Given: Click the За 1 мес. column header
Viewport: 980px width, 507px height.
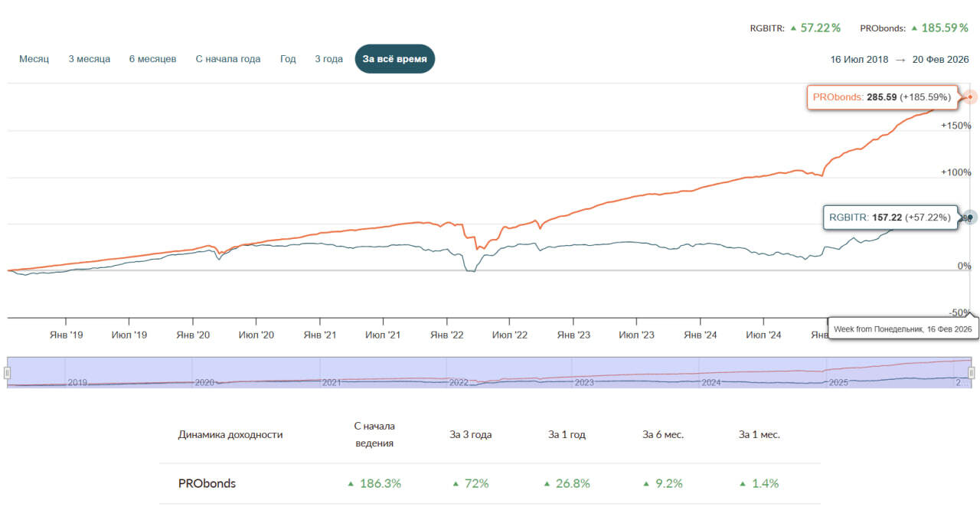Looking at the screenshot, I should (759, 434).
